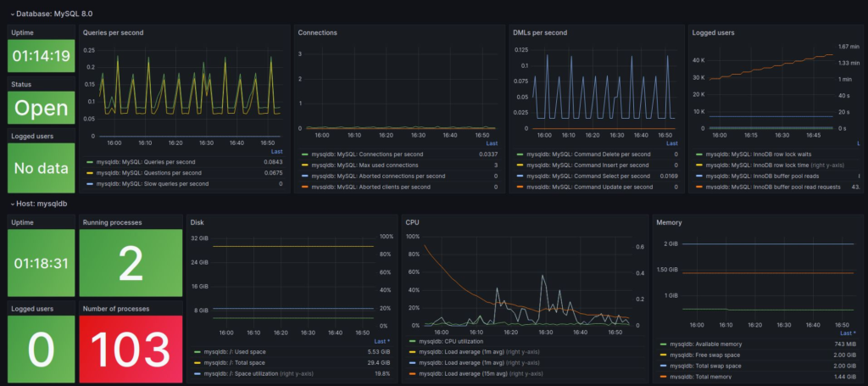Click the green swatch beside Used space legend
Screen dimensions: 868x386
pyautogui.click(x=198, y=351)
